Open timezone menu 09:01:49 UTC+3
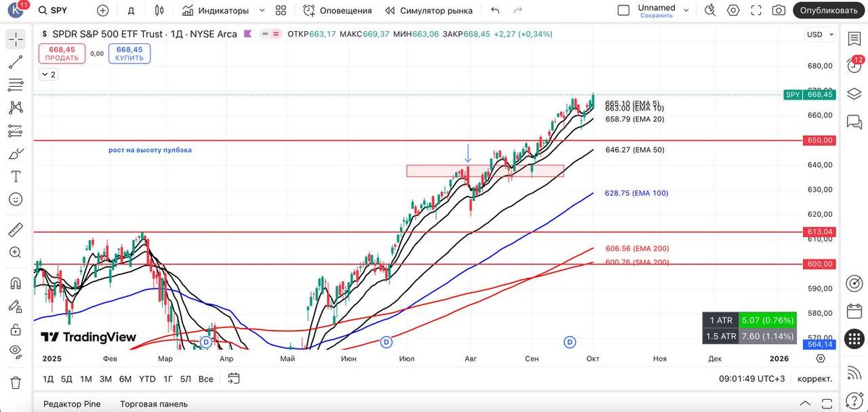Viewport: 868px width, 412px height. click(x=752, y=379)
